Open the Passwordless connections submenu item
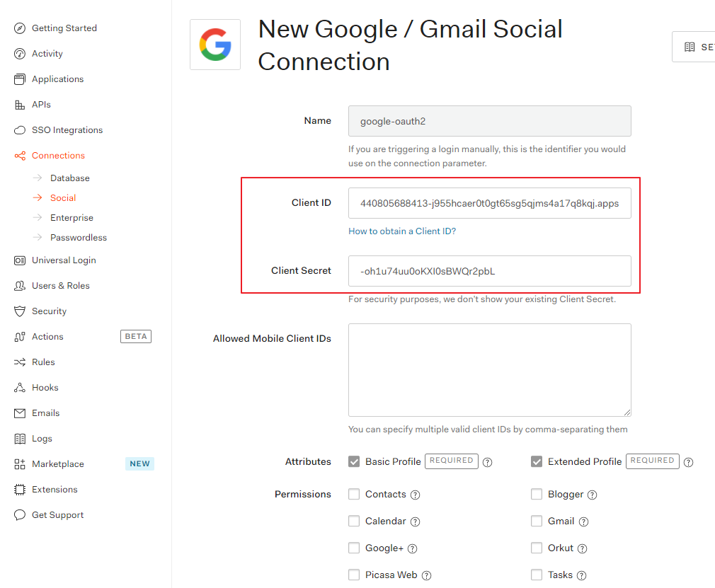Screen dimensions: 715x588 79,238
